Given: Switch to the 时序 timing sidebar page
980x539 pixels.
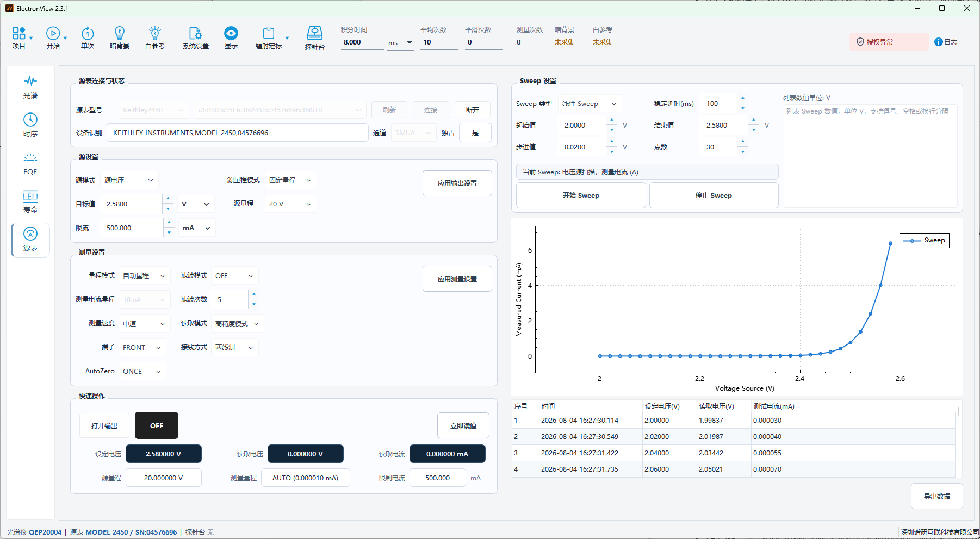Looking at the screenshot, I should [30, 125].
